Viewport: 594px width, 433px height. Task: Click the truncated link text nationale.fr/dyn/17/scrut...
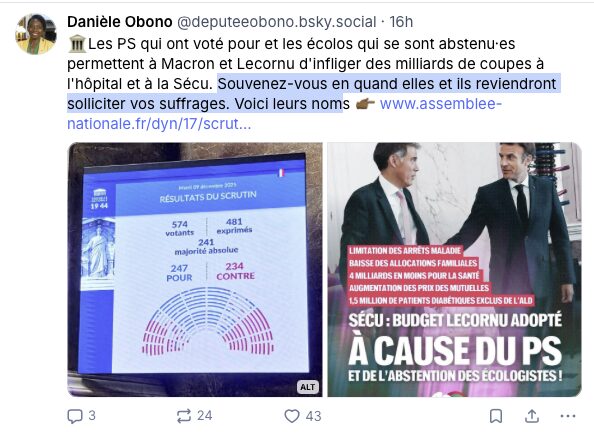tap(159, 124)
